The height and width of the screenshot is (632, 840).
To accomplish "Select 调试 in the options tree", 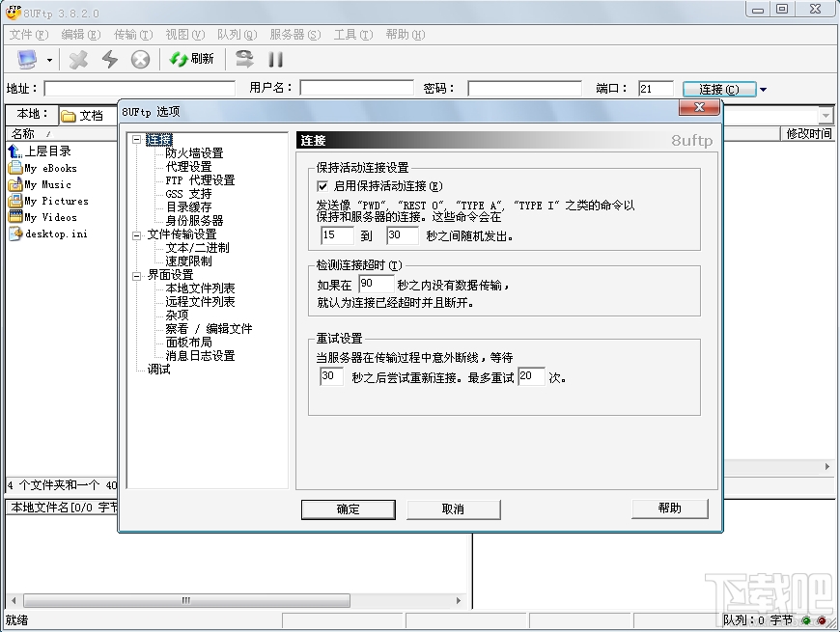I will point(158,370).
